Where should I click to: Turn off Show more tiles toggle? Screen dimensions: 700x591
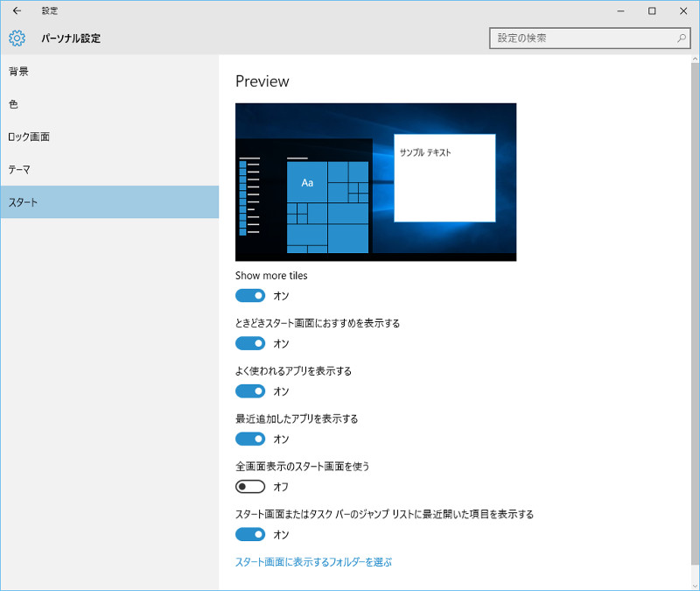click(250, 296)
